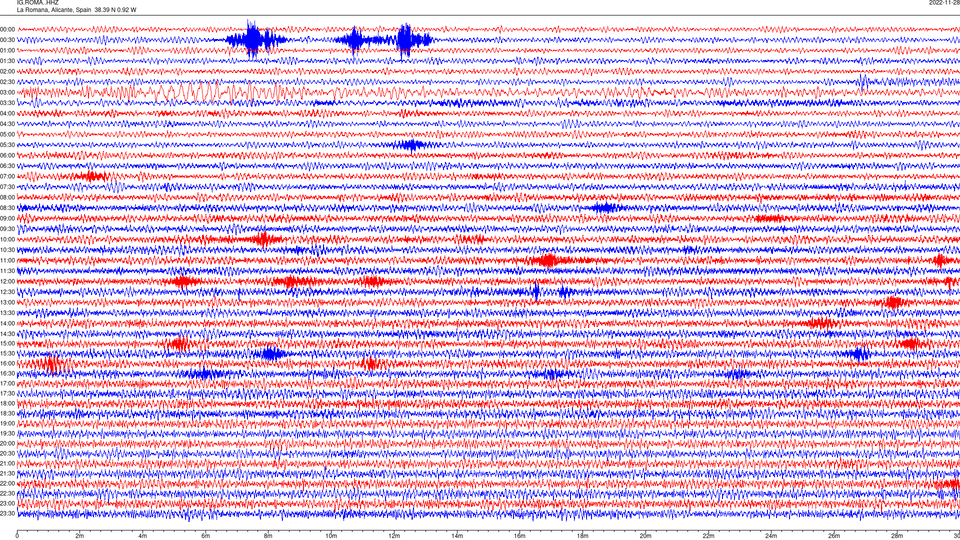
Task: Click the 09:00 row label
Action: [x=7, y=219]
